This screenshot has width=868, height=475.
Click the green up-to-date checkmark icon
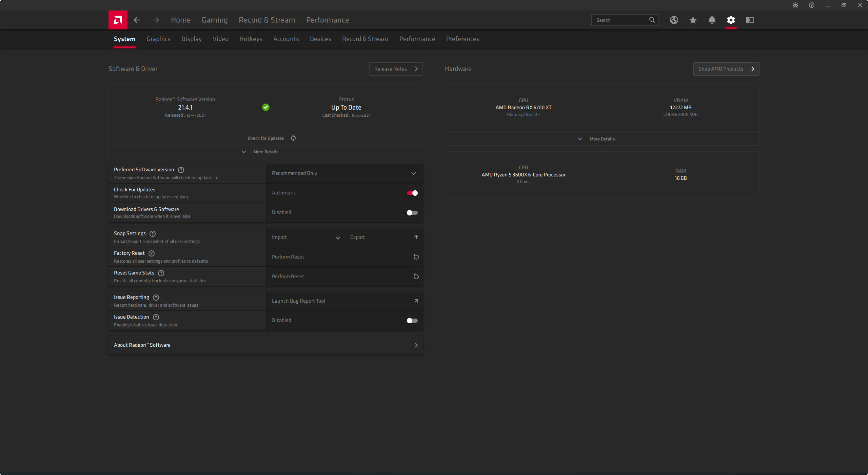tap(266, 107)
